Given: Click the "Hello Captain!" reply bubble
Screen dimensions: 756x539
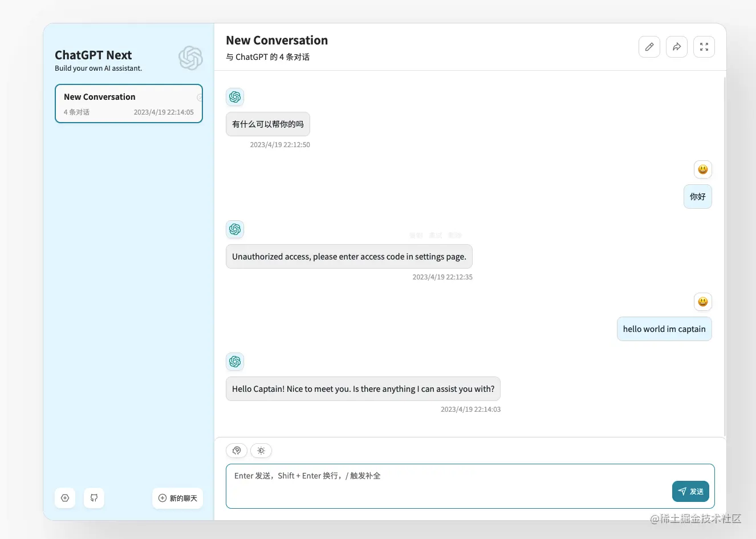Looking at the screenshot, I should coord(363,389).
